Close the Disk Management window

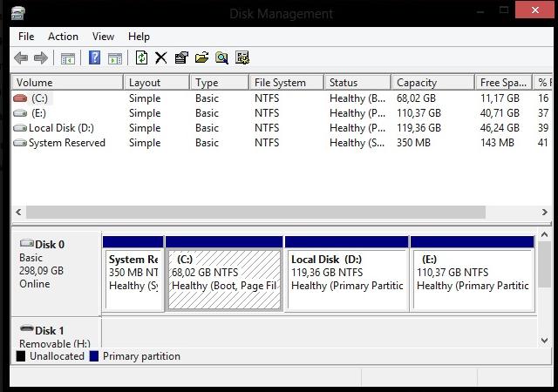pos(534,10)
